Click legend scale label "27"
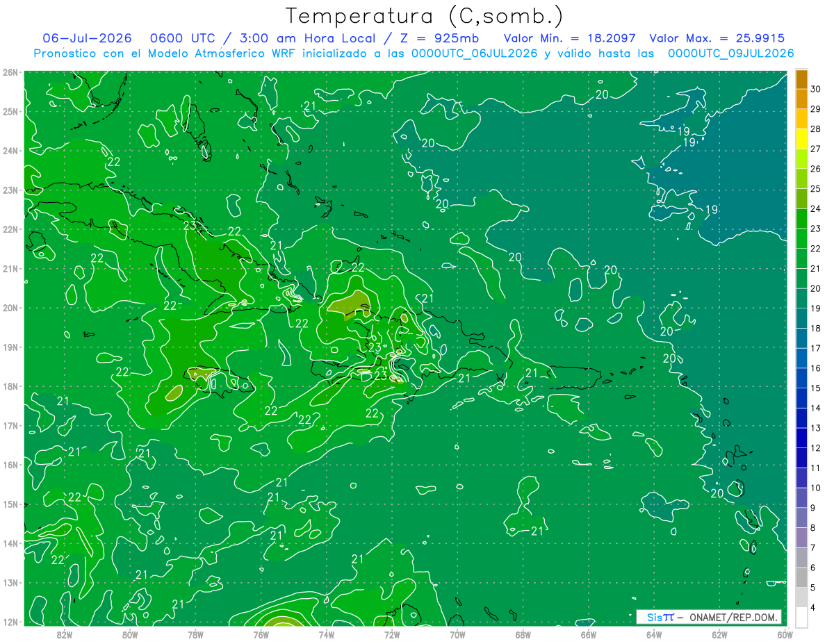 pos(816,149)
